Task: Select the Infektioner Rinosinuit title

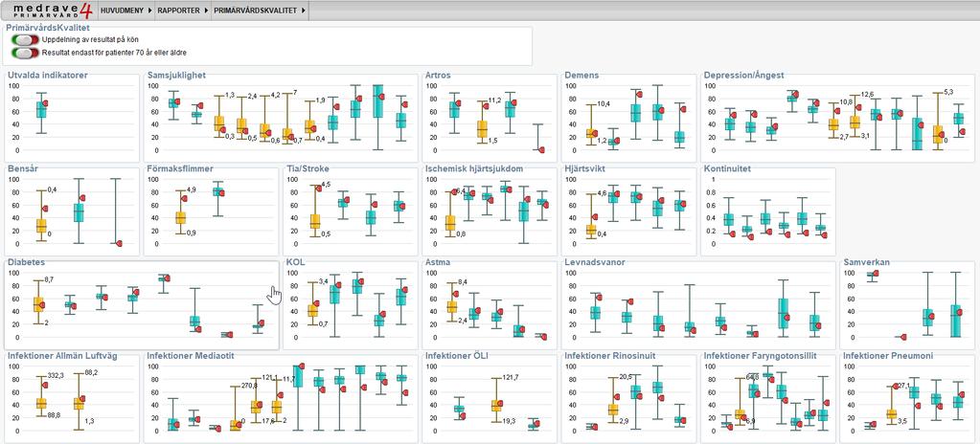Action: pyautogui.click(x=610, y=356)
